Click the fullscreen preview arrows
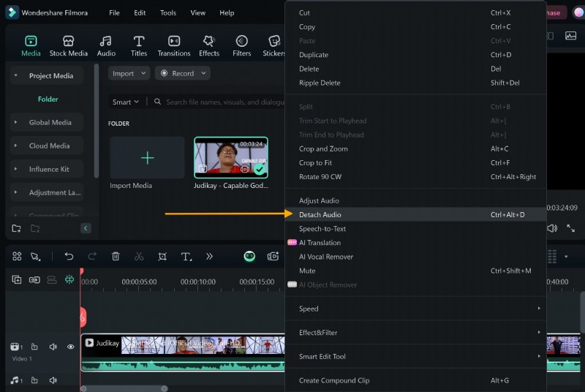The image size is (585, 392). point(570,228)
